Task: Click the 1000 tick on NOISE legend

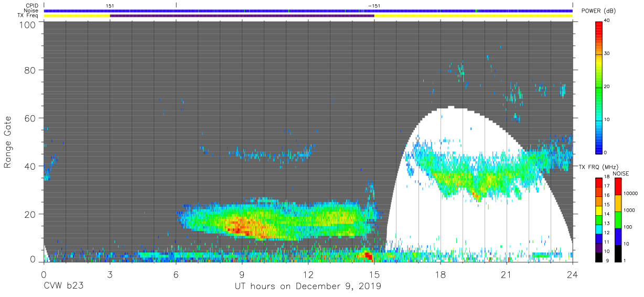Action: [628, 210]
